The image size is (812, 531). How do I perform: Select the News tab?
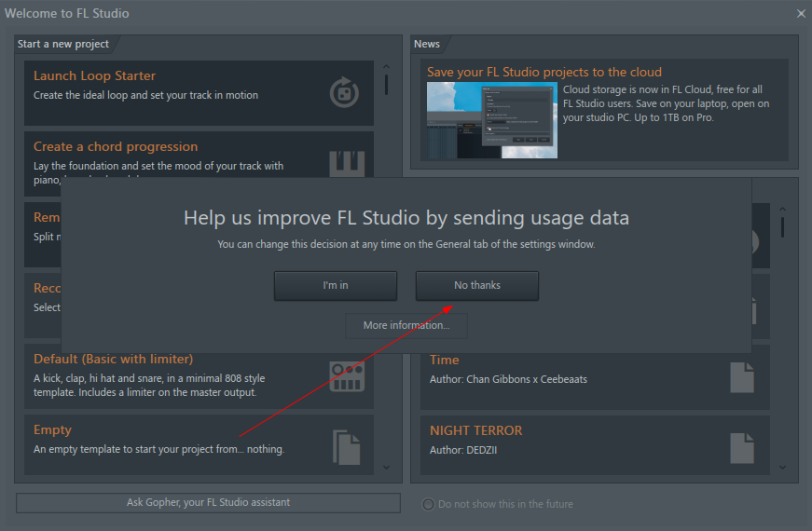[427, 44]
